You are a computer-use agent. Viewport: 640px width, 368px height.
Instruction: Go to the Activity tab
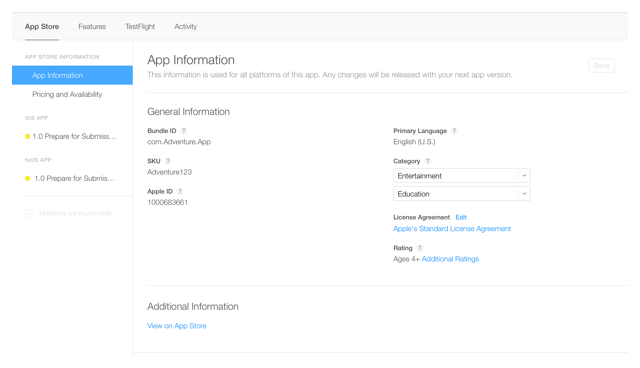tap(185, 27)
